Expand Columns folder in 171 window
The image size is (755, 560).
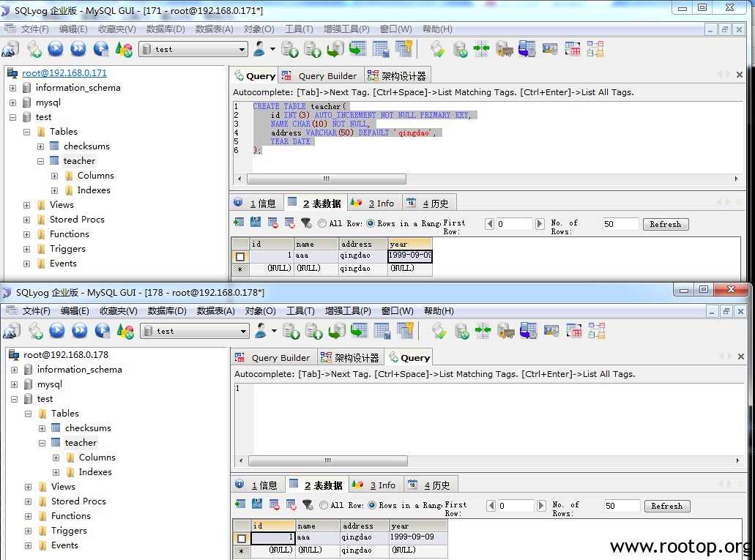click(54, 176)
